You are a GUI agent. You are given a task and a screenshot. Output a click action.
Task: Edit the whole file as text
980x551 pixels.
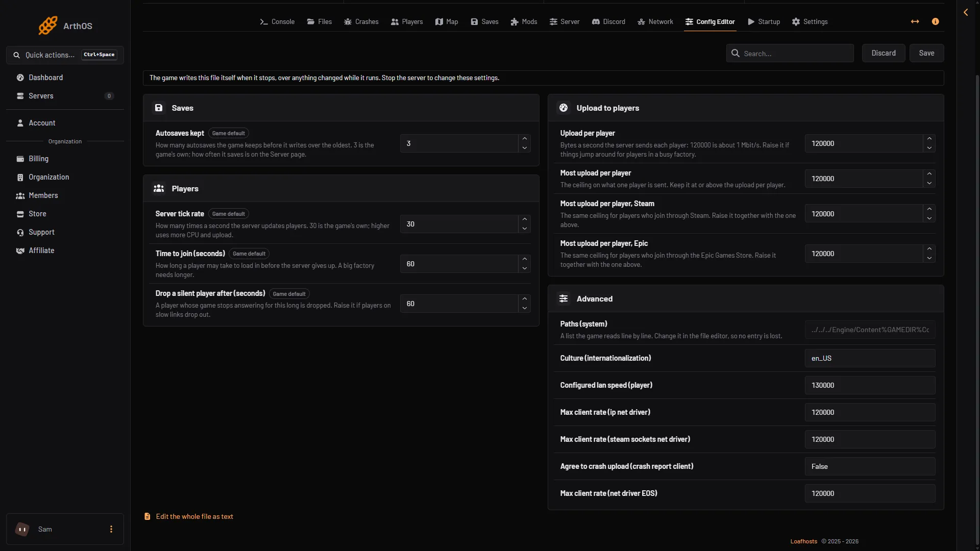click(188, 516)
